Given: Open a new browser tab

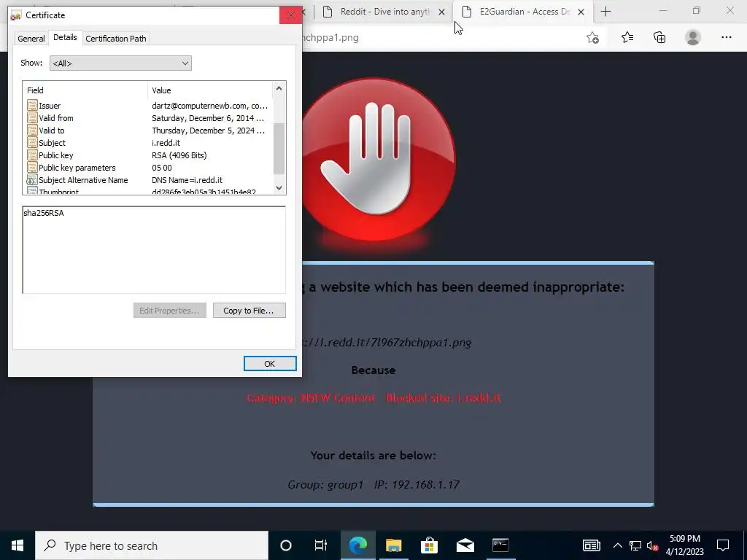Looking at the screenshot, I should pos(605,12).
